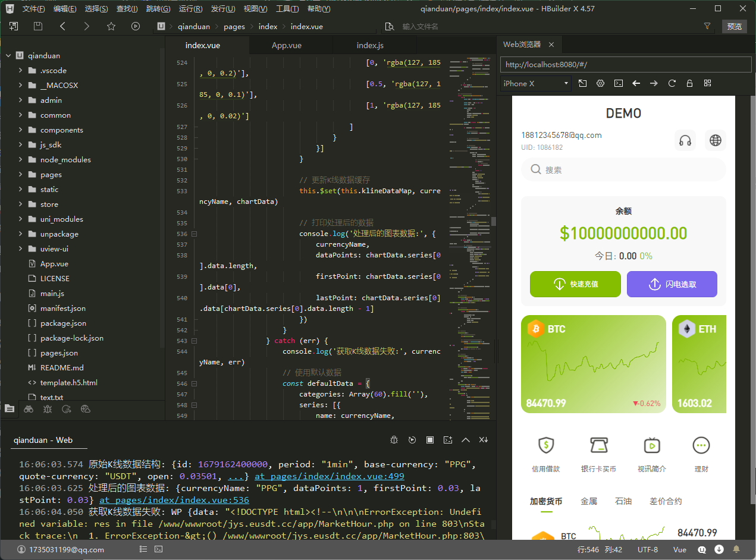756x560 pixels.
Task: Open the 运行(R) menu
Action: tap(190, 9)
